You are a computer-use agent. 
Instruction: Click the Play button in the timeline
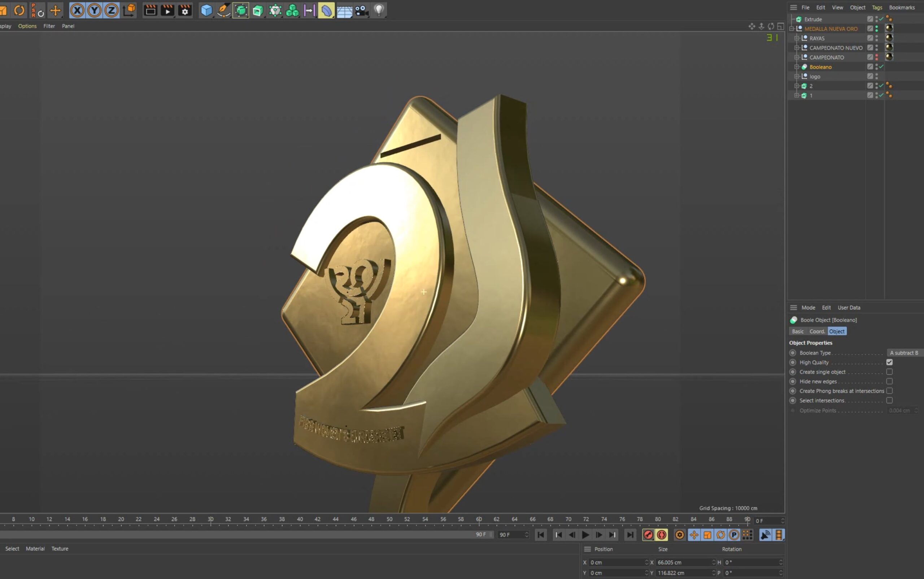[585, 535]
